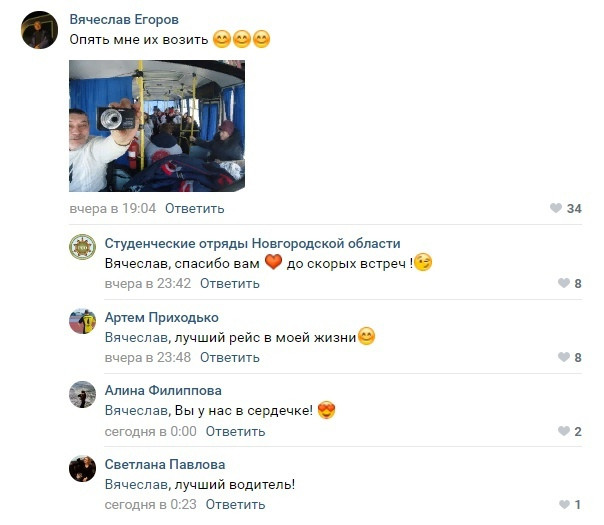Like Артем Приходько's comment heart

click(x=564, y=357)
